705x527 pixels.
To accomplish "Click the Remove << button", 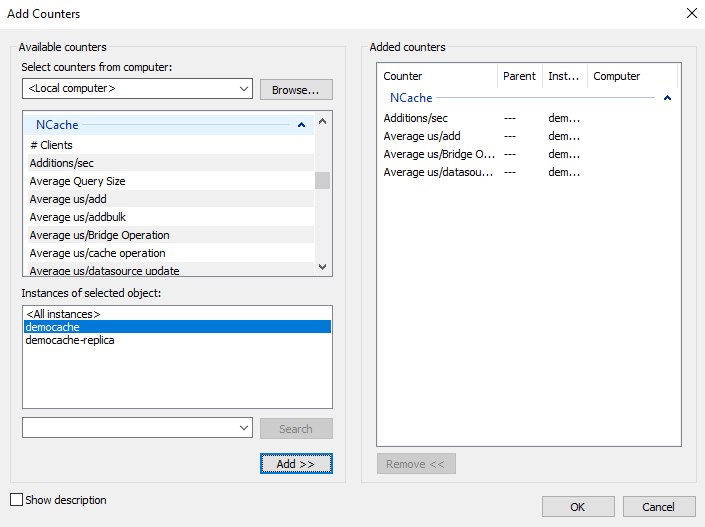I will [416, 464].
